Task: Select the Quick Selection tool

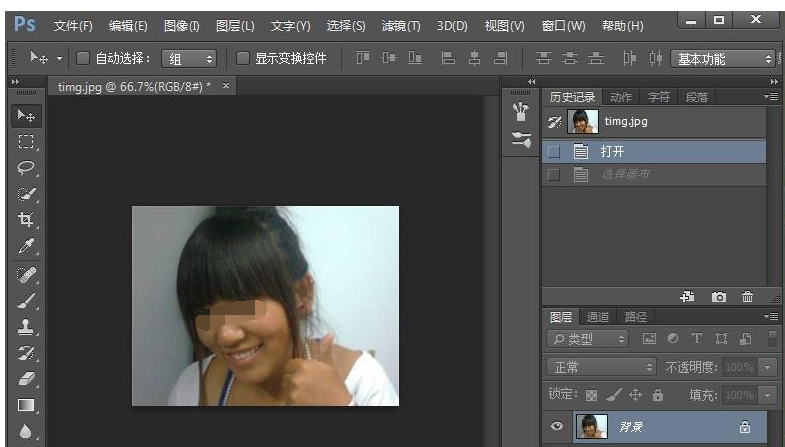Action: (x=26, y=194)
